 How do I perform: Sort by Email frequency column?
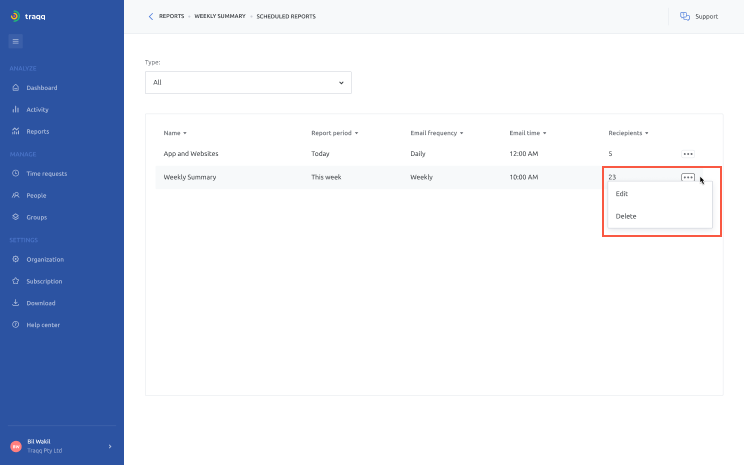point(436,133)
